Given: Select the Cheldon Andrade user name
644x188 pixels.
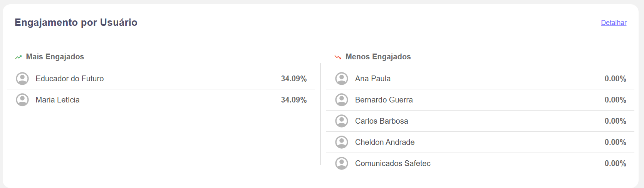Looking at the screenshot, I should (x=385, y=142).
